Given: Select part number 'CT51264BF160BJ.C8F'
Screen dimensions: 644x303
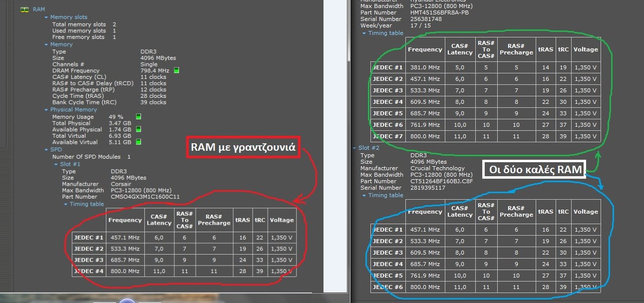Looking at the screenshot, I should [442, 181].
